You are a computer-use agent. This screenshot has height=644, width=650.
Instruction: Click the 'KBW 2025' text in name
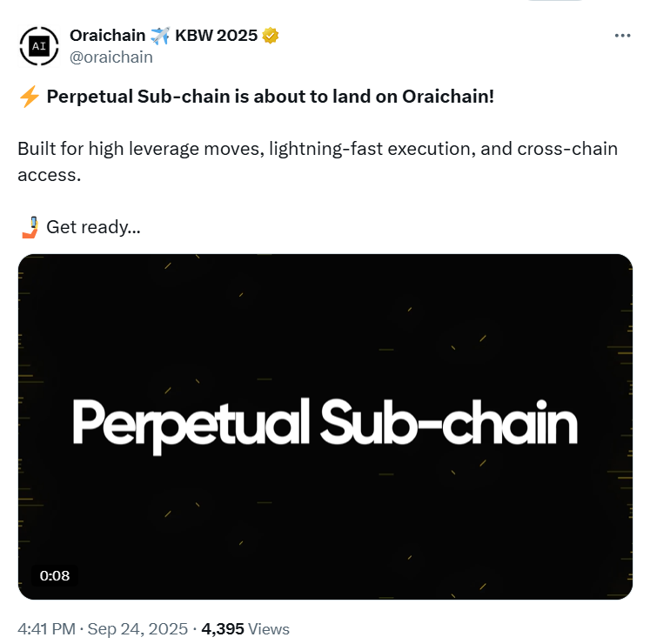point(218,36)
